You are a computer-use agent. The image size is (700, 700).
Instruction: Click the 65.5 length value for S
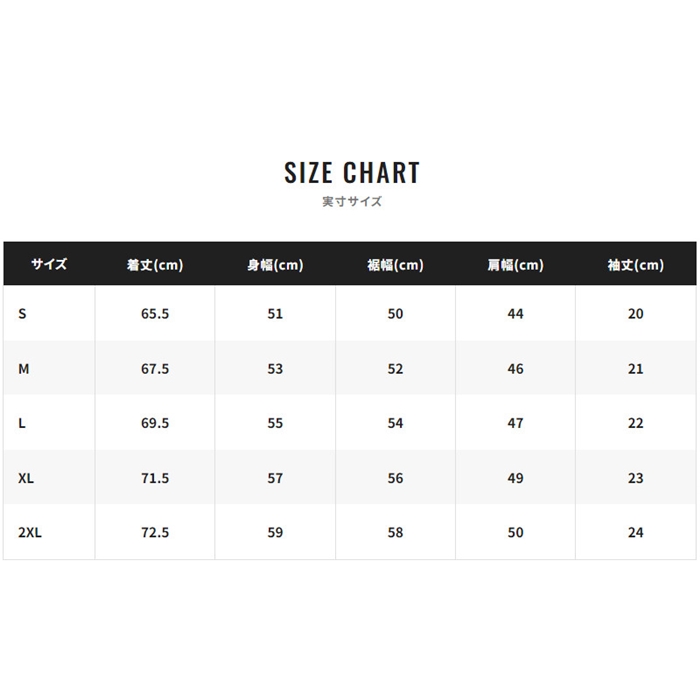point(155,314)
